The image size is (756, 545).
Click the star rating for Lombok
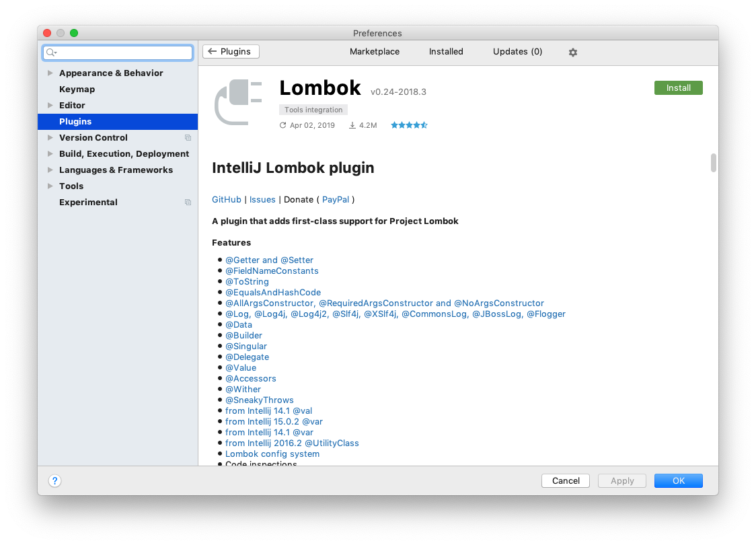[x=409, y=125]
